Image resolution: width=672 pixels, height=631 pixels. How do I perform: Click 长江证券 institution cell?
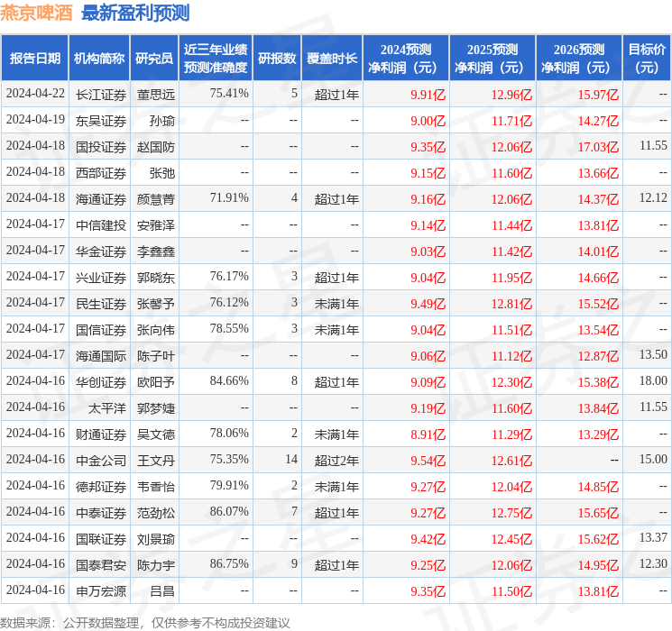pyautogui.click(x=101, y=95)
